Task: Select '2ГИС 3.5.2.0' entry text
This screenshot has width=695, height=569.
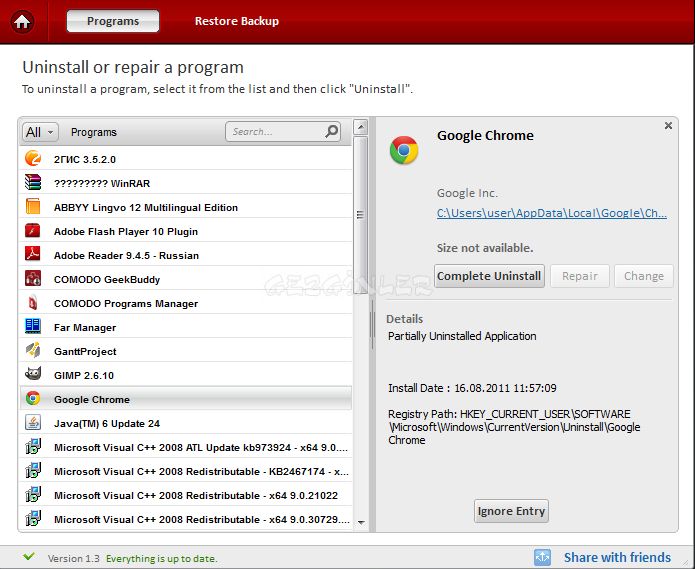Action: [x=85, y=160]
